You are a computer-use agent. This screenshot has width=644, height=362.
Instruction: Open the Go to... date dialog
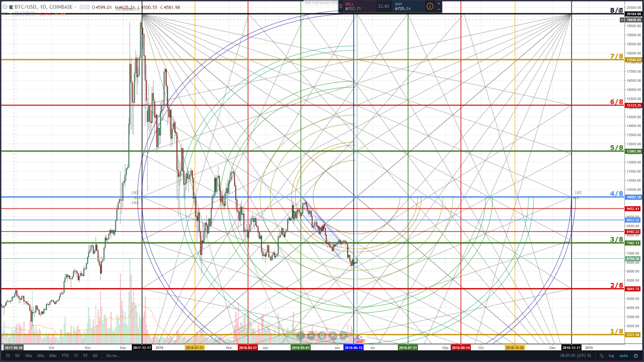pyautogui.click(x=113, y=356)
